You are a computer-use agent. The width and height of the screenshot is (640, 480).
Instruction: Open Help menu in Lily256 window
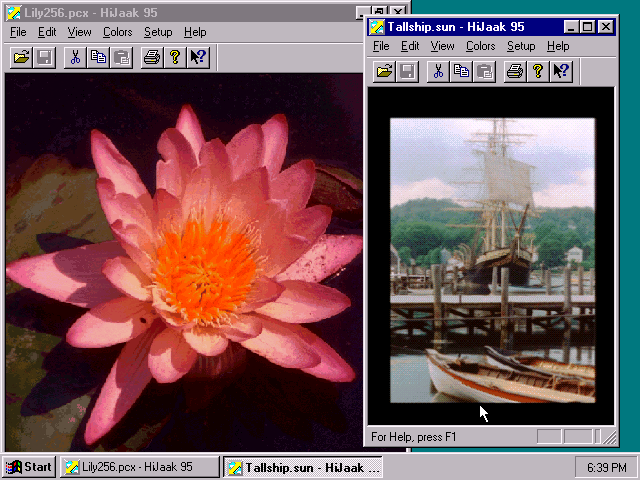pyautogui.click(x=195, y=32)
